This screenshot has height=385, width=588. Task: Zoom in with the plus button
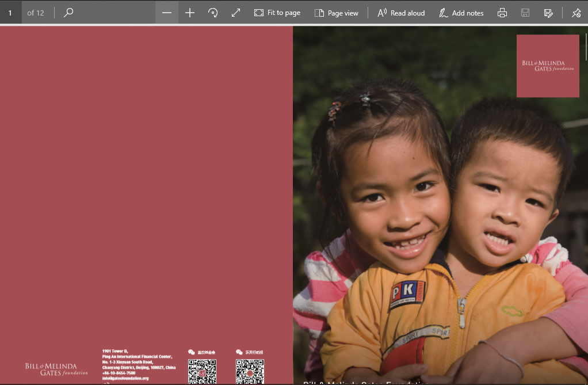click(190, 13)
